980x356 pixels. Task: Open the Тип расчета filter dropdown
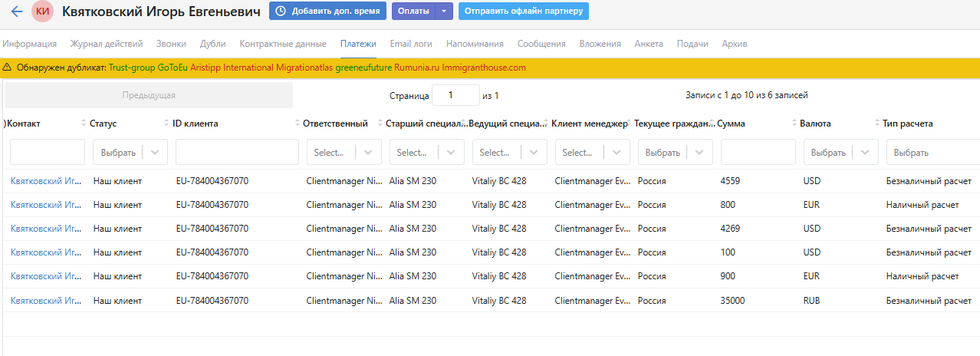[932, 152]
